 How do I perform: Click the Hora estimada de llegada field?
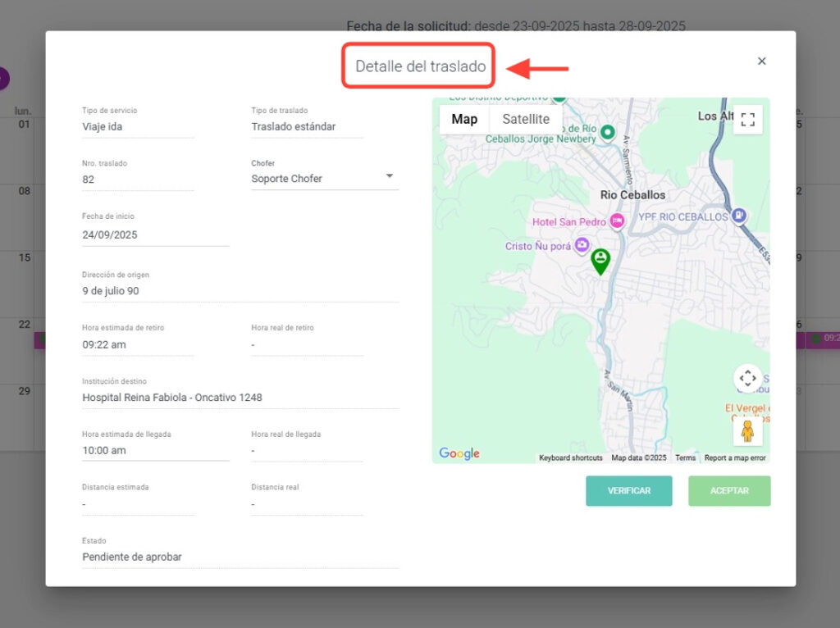point(155,450)
